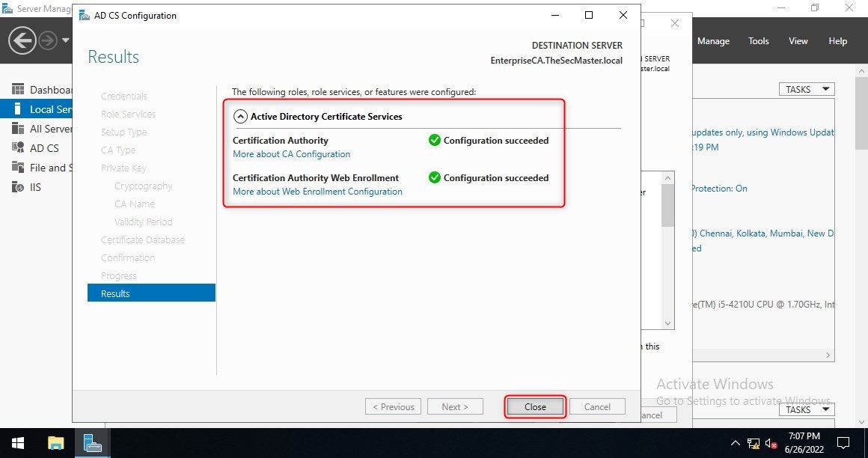Select the Setup Type wizard step
Image resolution: width=868 pixels, height=458 pixels.
(x=124, y=132)
